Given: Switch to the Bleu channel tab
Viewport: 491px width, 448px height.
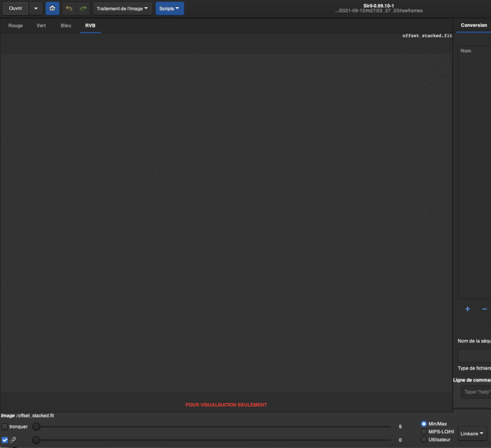Looking at the screenshot, I should (x=66, y=26).
